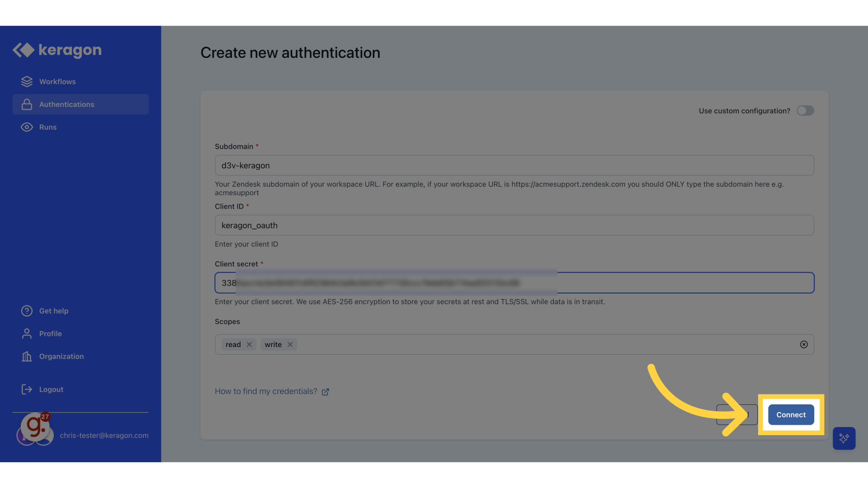The height and width of the screenshot is (488, 868).
Task: Select Authentications menu item
Action: tap(80, 104)
